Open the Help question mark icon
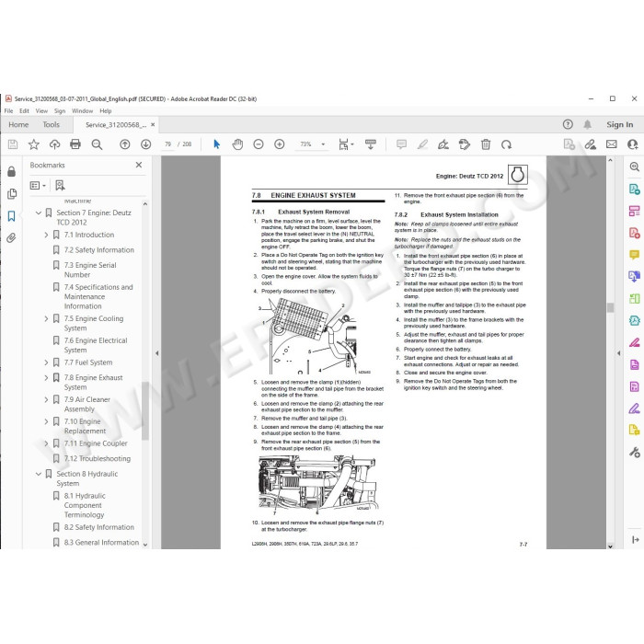 click(x=568, y=124)
